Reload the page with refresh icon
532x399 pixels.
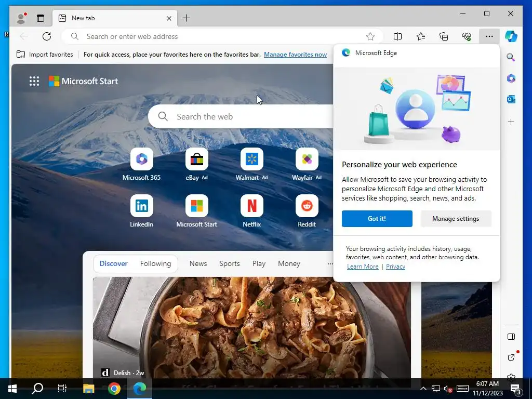(x=47, y=36)
